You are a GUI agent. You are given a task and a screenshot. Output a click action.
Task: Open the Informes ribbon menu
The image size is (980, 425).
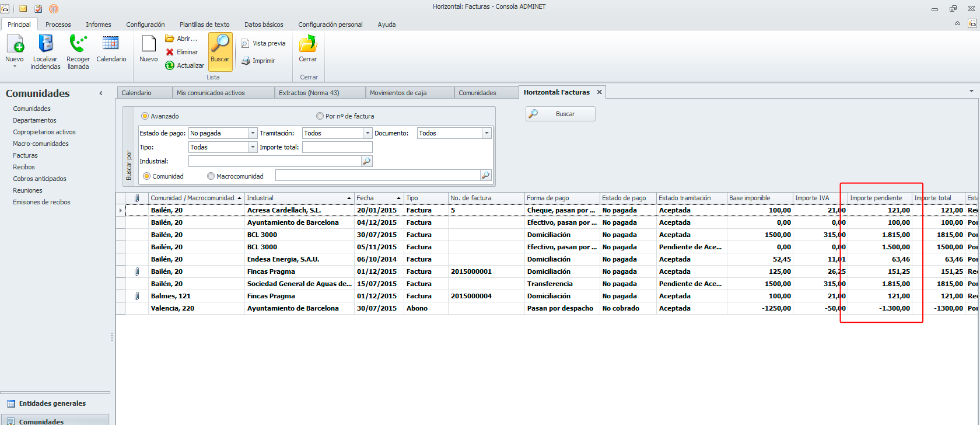click(98, 25)
